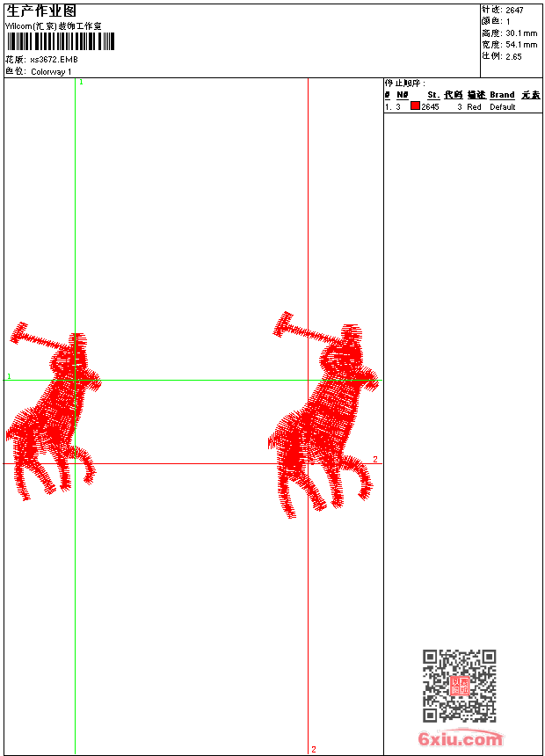Select the left polo player embroidery design
Image resolution: width=545 pixels, height=756 pixels.
tap(54, 411)
